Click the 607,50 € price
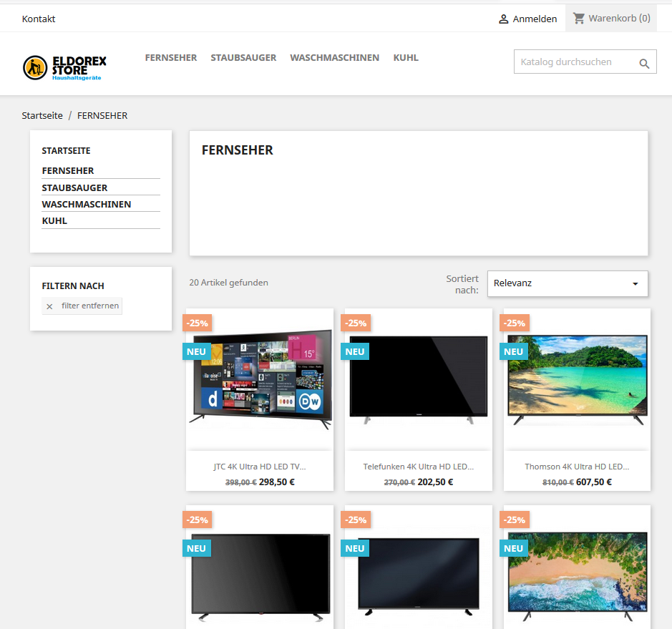672x629 pixels. click(x=594, y=482)
